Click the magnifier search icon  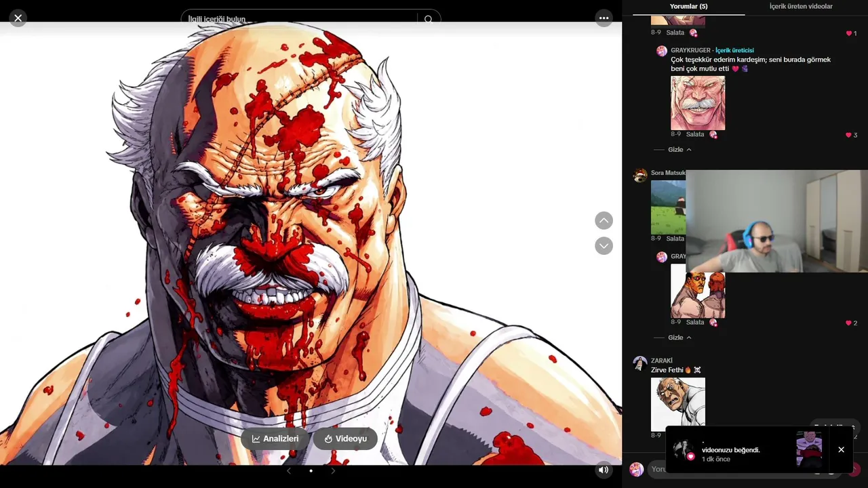[x=428, y=19]
